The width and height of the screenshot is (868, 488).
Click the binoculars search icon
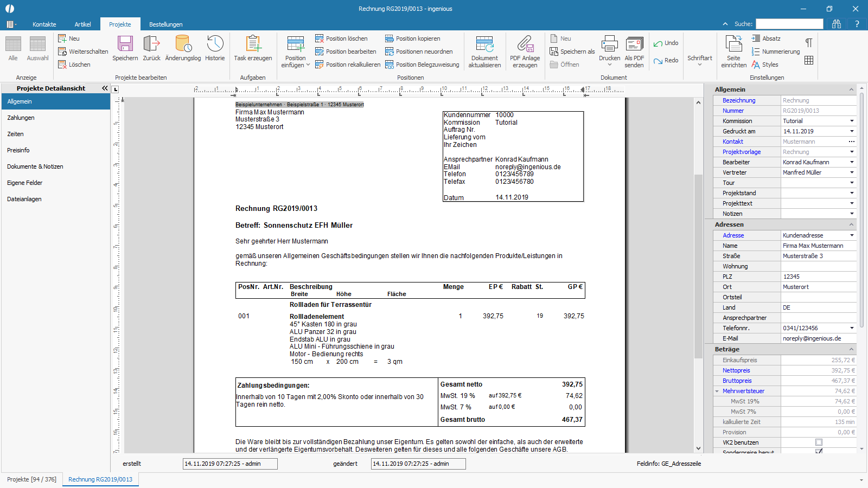(x=837, y=24)
